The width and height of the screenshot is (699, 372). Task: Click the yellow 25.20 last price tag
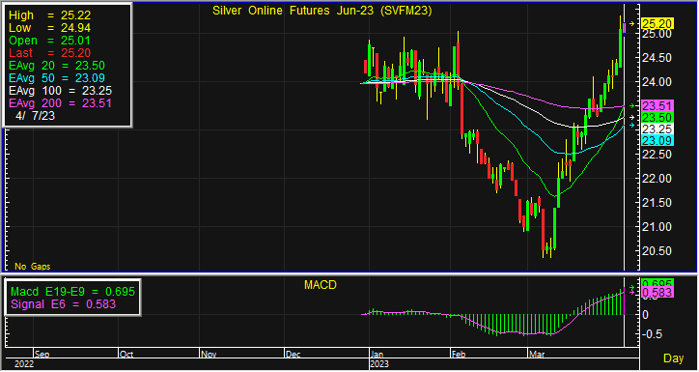pyautogui.click(x=657, y=24)
